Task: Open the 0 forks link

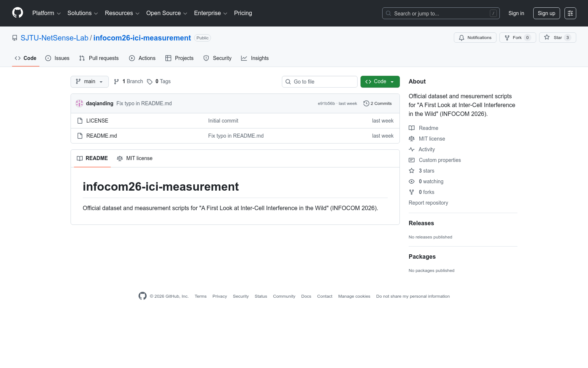Action: pos(422,192)
